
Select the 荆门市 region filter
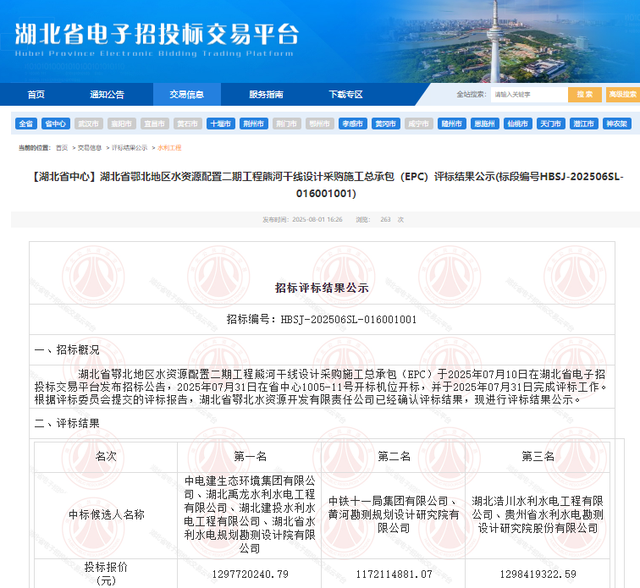tap(287, 124)
